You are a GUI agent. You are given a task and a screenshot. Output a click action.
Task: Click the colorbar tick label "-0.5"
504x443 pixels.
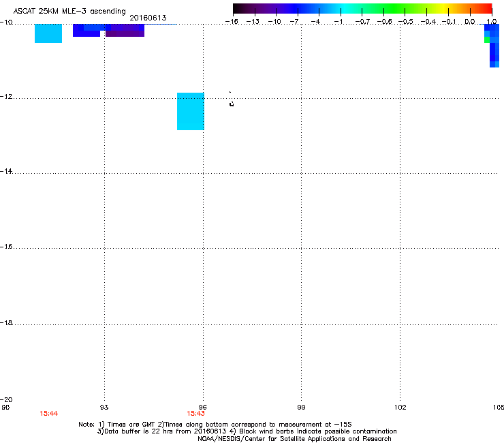click(406, 22)
